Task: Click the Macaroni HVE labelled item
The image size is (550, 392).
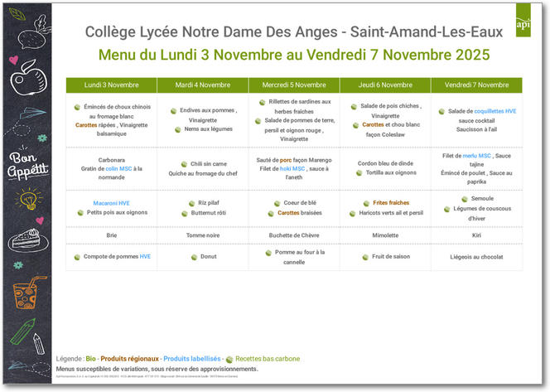Action: pos(111,201)
